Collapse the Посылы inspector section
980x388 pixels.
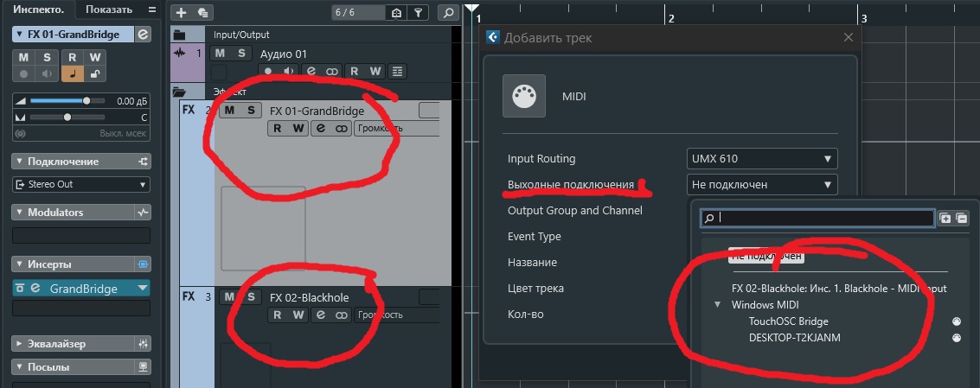coord(19,367)
